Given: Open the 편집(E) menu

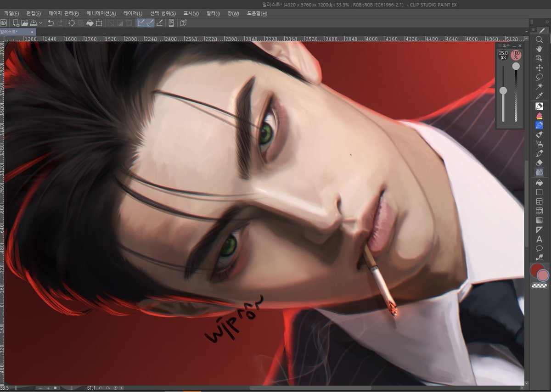Looking at the screenshot, I should (x=34, y=14).
